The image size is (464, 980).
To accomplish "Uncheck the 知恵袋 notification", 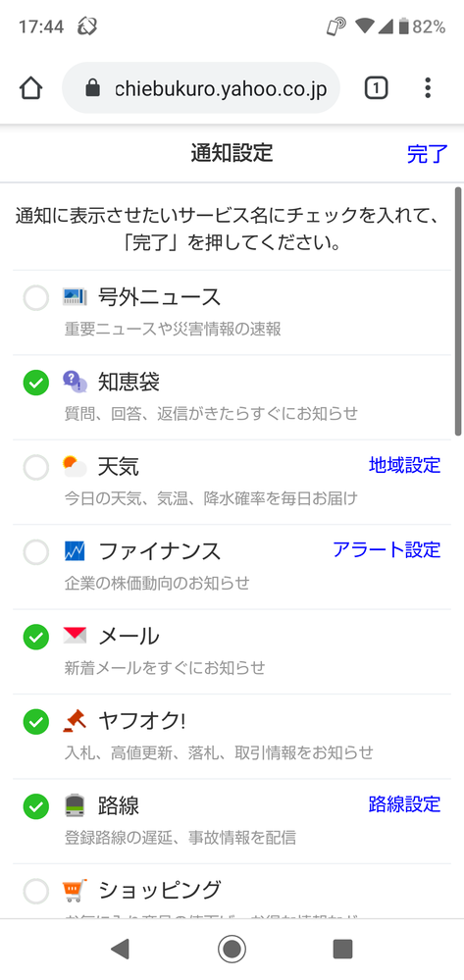I will point(35,382).
